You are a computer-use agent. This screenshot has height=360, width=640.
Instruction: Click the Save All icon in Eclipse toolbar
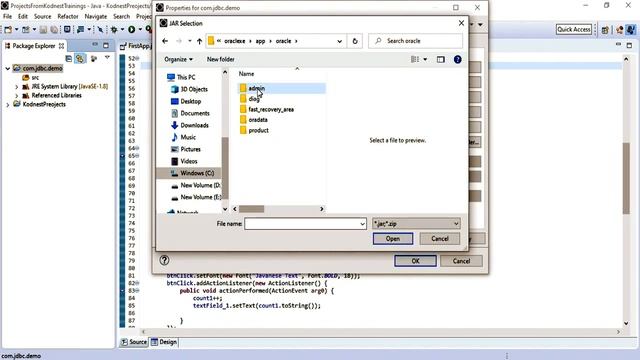[53, 29]
